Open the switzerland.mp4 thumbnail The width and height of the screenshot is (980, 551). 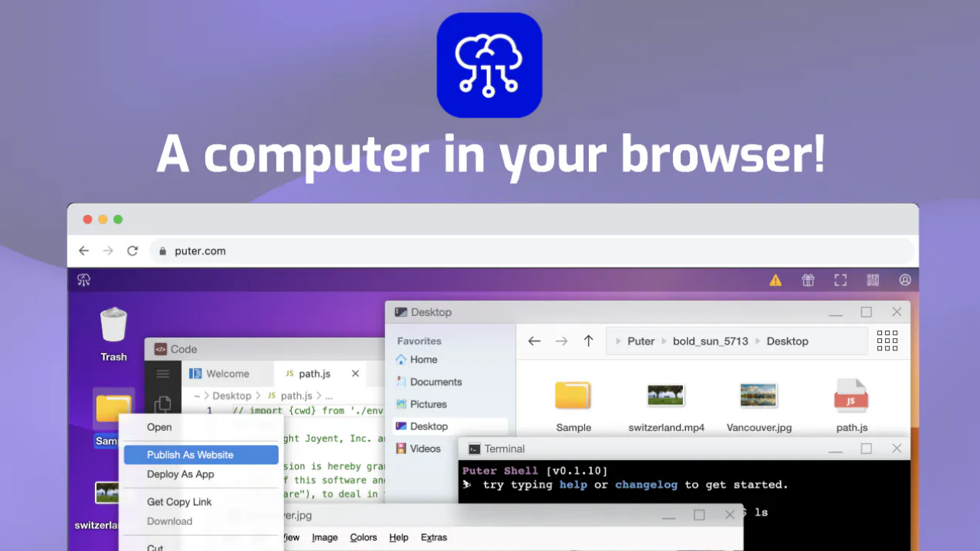point(665,395)
